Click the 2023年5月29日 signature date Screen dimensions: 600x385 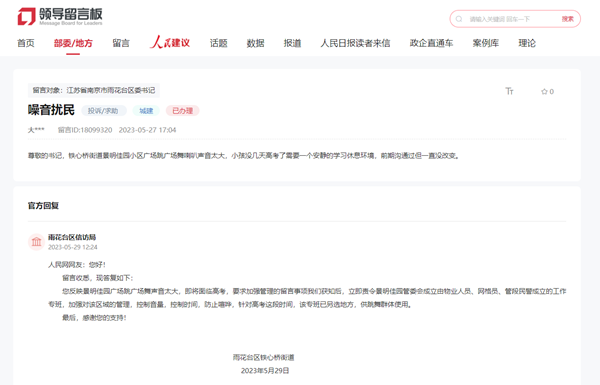coord(265,371)
